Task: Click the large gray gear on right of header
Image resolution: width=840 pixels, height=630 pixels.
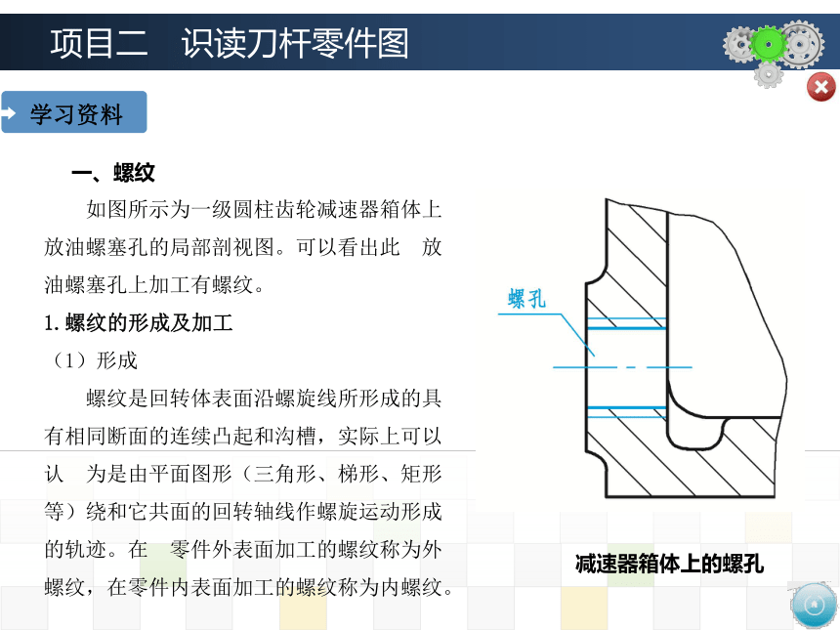Action: 801,45
